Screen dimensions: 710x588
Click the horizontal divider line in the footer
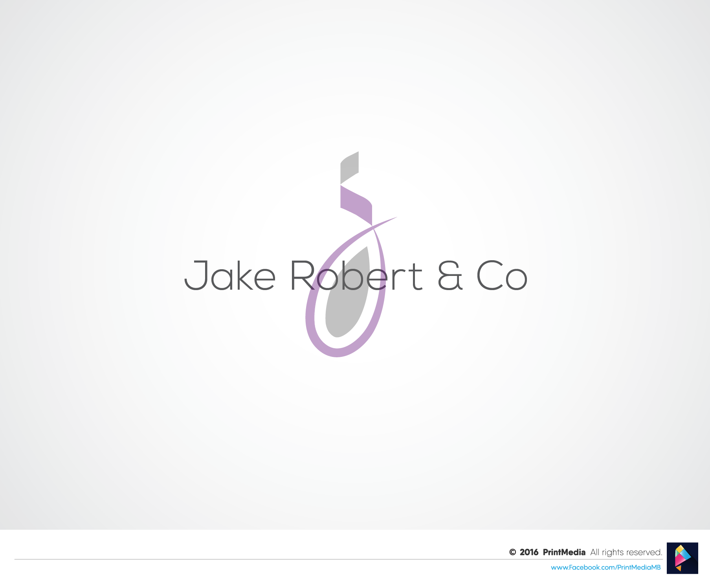[x=275, y=559]
